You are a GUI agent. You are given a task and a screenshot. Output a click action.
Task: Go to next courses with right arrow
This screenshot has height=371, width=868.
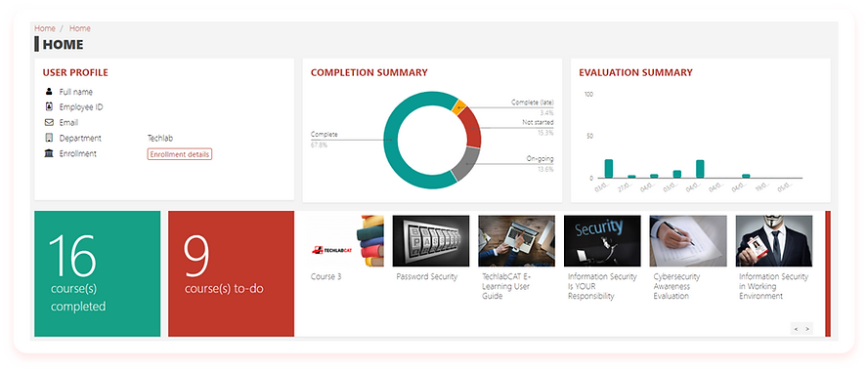[x=807, y=329]
